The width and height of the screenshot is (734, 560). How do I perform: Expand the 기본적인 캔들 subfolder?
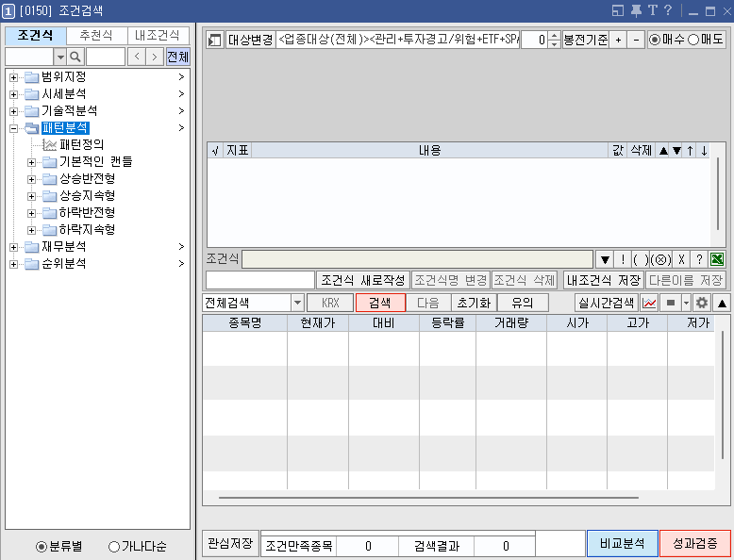[x=31, y=163]
